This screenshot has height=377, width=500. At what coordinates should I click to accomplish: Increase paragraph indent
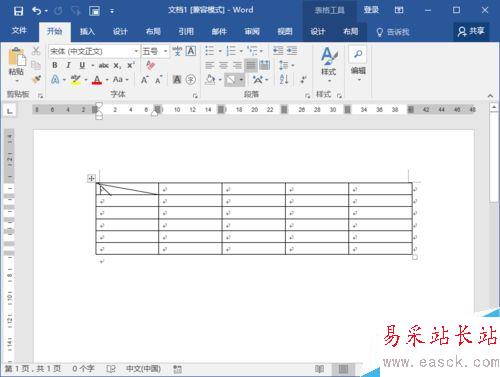tap(292, 51)
